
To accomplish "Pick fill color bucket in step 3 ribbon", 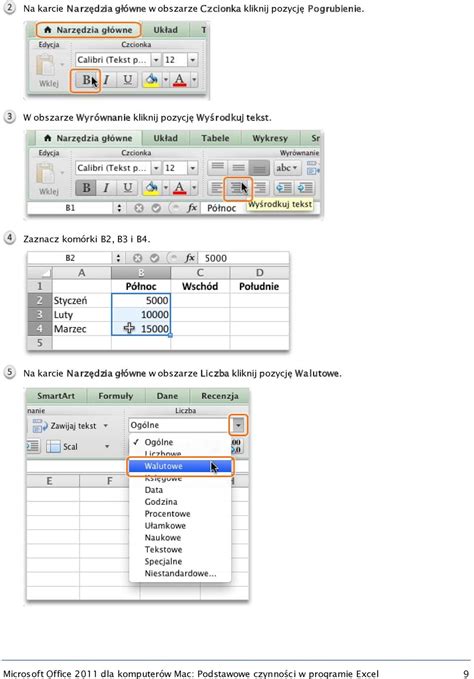I will click(x=152, y=188).
